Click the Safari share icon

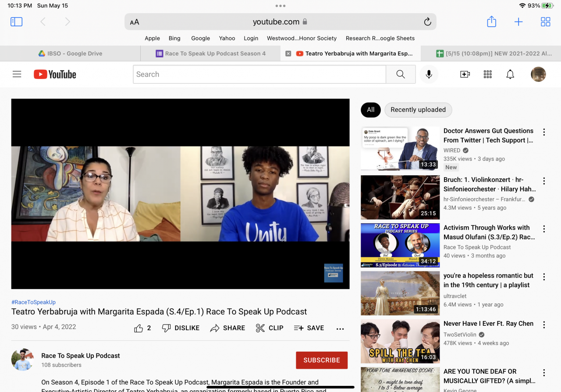click(x=491, y=22)
